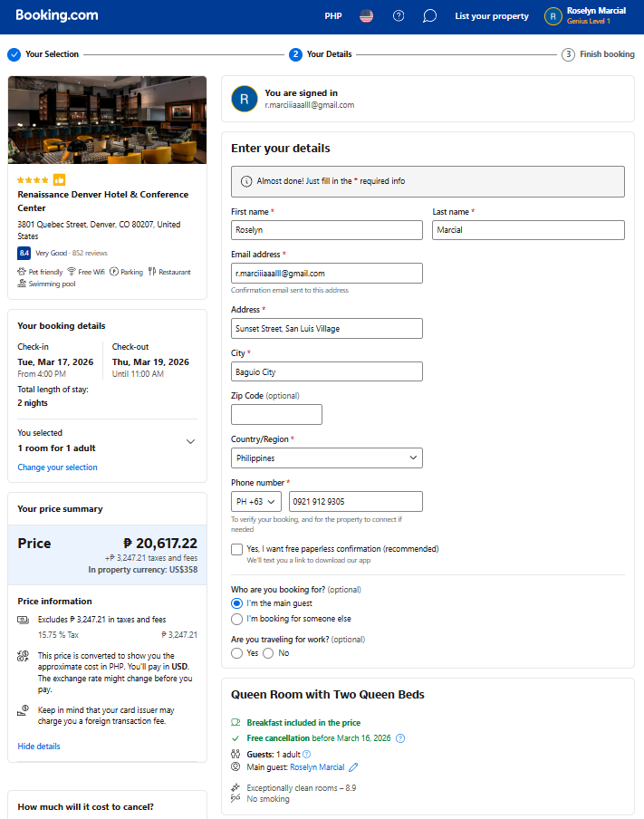Click the hotel lounge photo thumbnail
The image size is (644, 819).
pyautogui.click(x=107, y=120)
